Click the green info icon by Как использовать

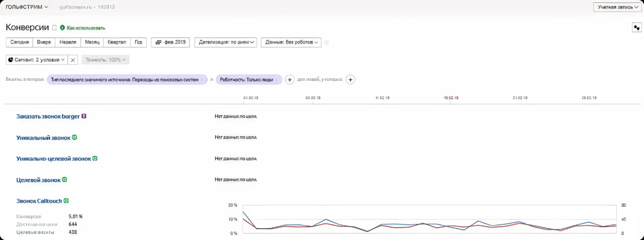point(62,28)
